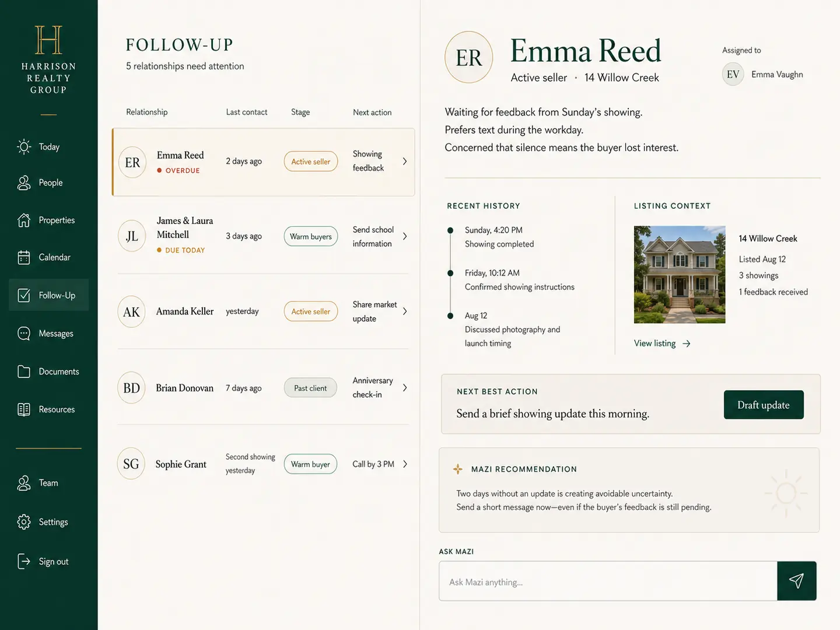
Task: Open Amanda Keller row using the chevron
Action: 405,311
